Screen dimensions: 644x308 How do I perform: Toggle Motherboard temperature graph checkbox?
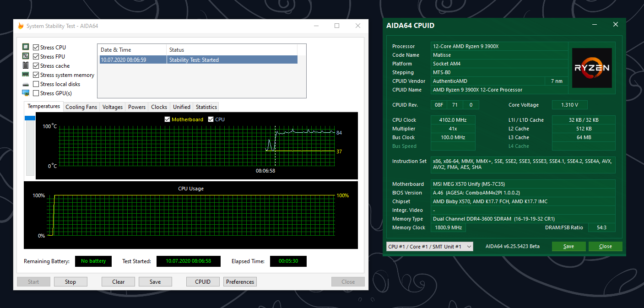(x=167, y=119)
